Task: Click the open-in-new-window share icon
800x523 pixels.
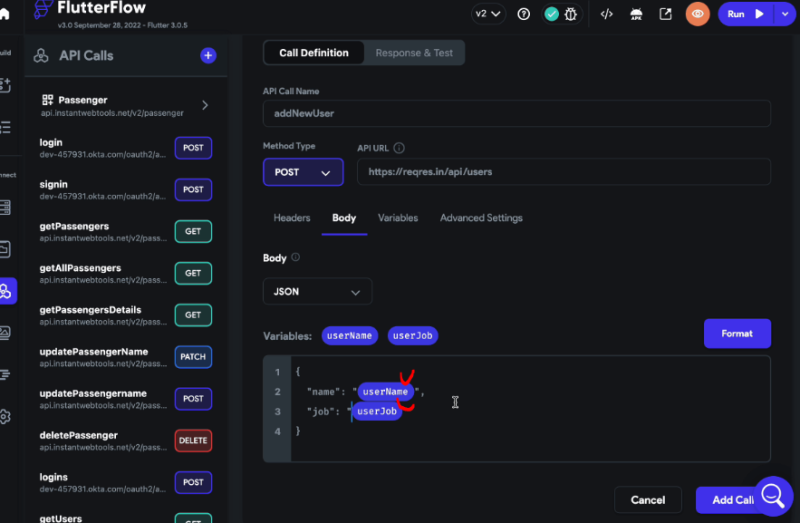Action: (666, 14)
